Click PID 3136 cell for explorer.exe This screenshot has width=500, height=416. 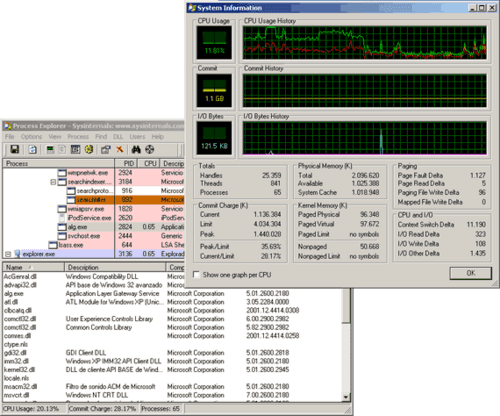(126, 254)
